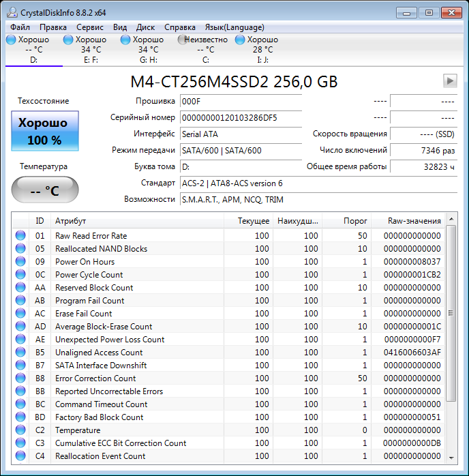Screen dimensions: 469x476
Task: Click the Атрибут column header
Action: tap(137, 221)
